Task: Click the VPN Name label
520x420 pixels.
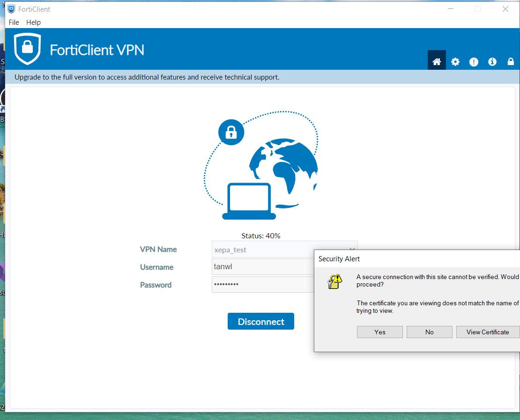Action: click(158, 249)
